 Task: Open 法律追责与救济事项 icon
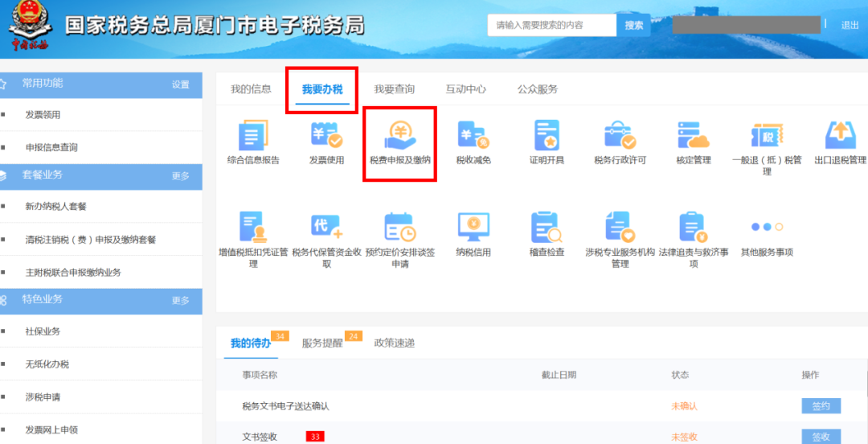(x=693, y=228)
